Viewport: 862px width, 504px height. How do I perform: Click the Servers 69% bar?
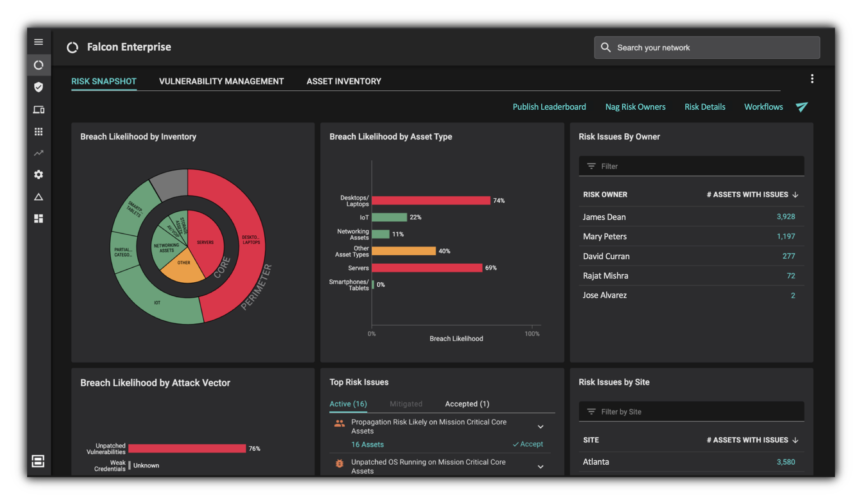[x=427, y=268]
